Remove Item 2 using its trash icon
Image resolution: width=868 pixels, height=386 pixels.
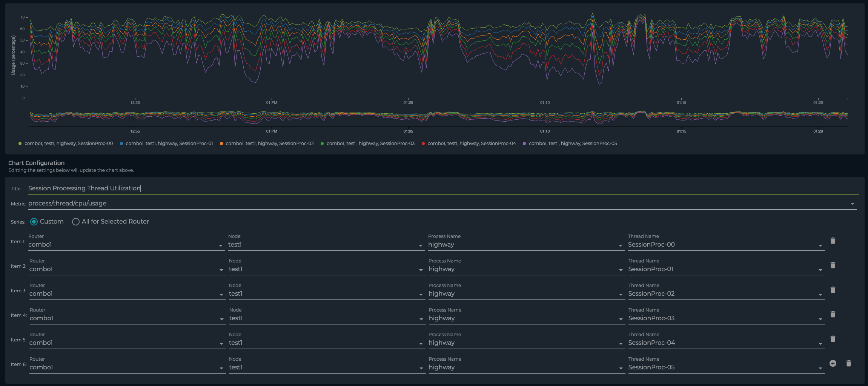tap(833, 265)
